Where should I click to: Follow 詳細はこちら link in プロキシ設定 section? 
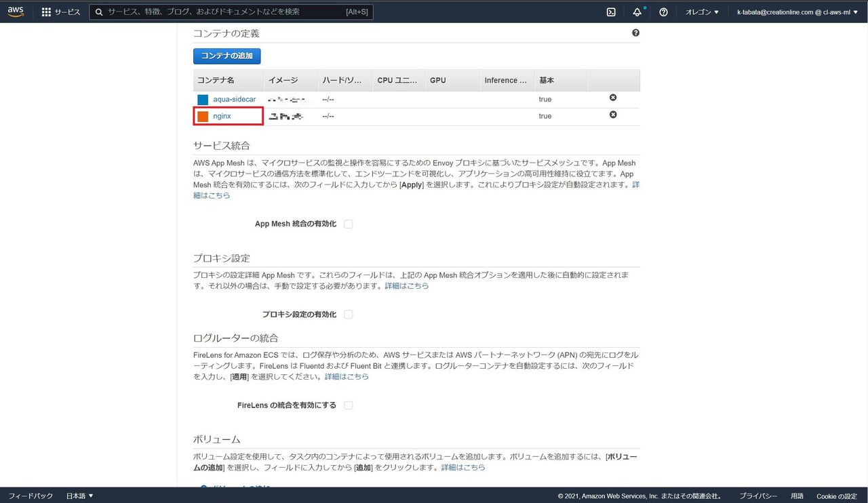tap(407, 286)
